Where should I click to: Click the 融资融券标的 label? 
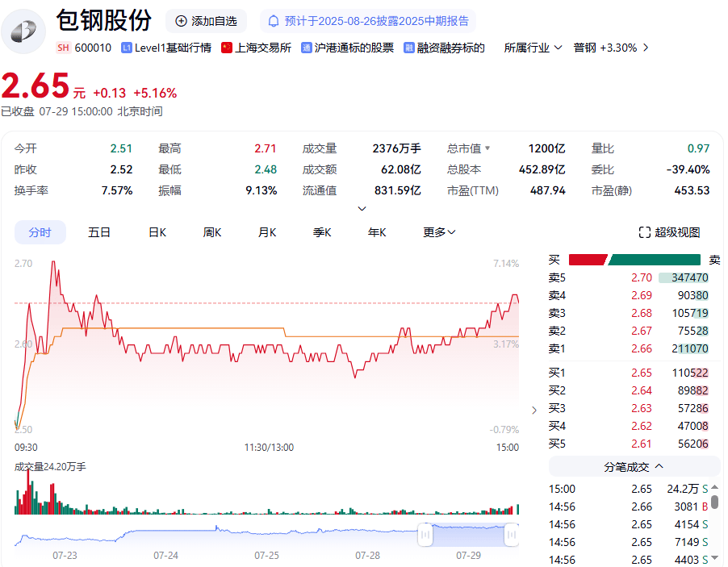pos(450,48)
